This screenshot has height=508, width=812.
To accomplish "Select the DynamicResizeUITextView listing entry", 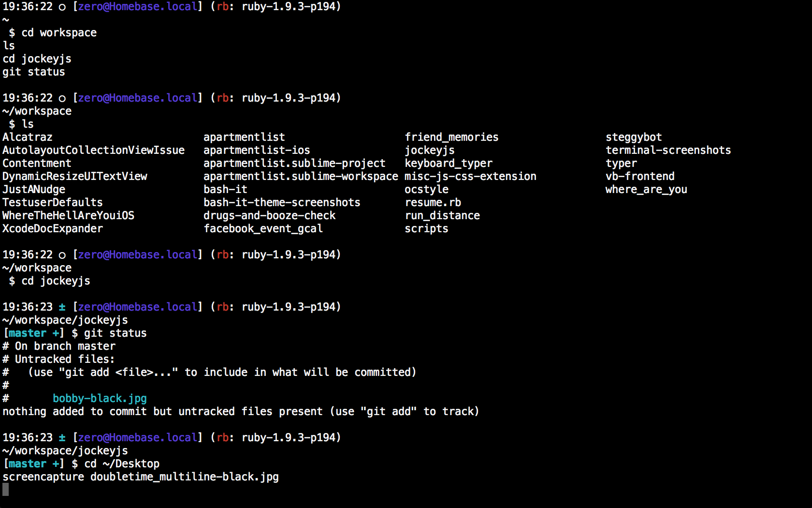I will 75,177.
